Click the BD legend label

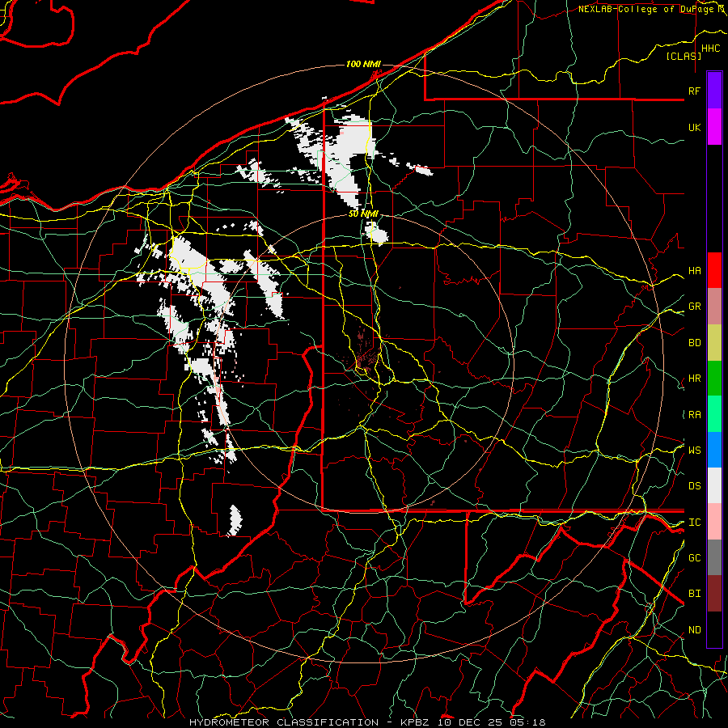pyautogui.click(x=694, y=343)
